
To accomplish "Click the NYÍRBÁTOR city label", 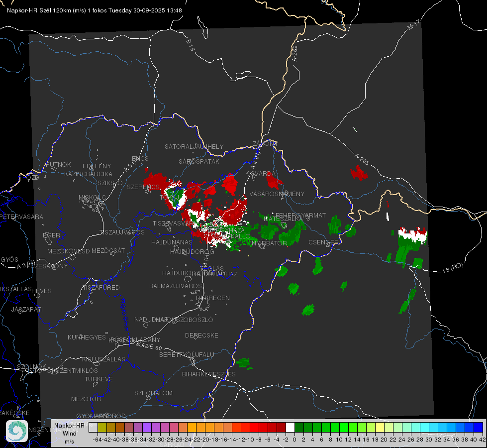I will (x=269, y=243).
